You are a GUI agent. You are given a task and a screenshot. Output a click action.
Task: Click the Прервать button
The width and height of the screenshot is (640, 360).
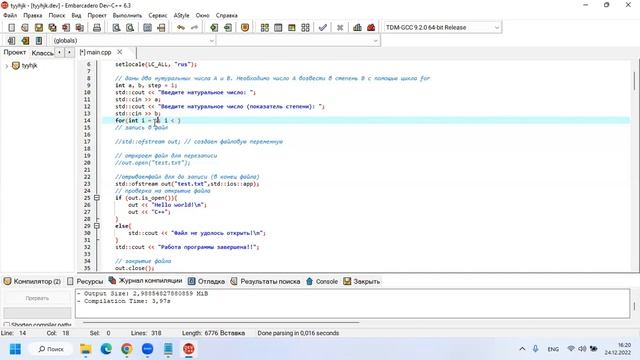37,298
